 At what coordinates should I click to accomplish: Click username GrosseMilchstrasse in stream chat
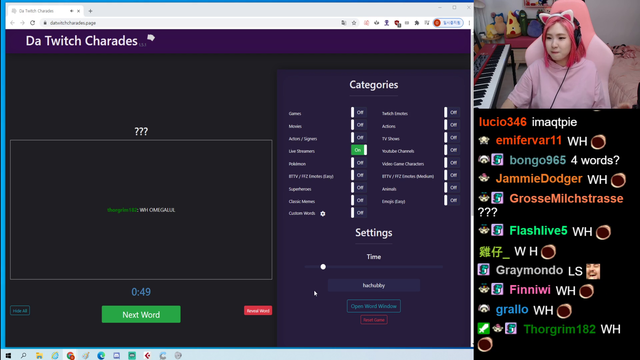click(566, 199)
